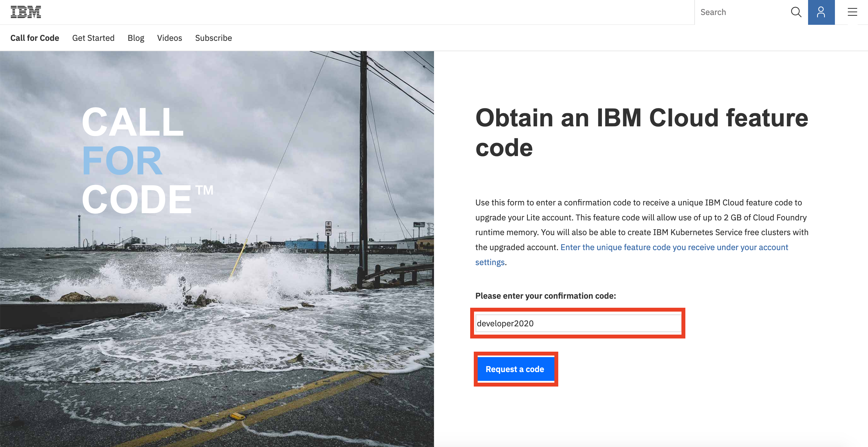This screenshot has height=447, width=868.
Task: Click the word 'settings' in the blue link
Action: click(490, 262)
